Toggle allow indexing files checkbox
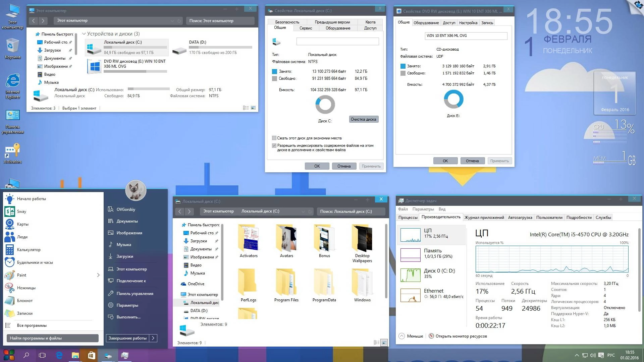644x362 pixels. (274, 145)
